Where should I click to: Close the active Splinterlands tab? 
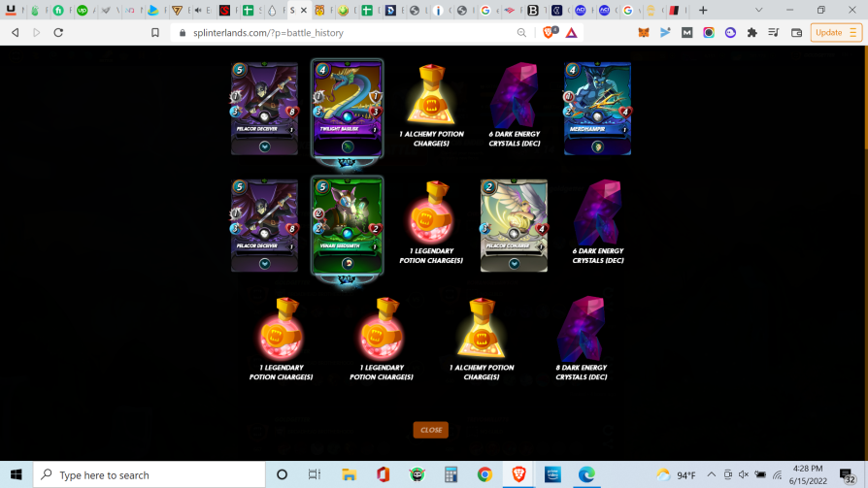tap(304, 10)
